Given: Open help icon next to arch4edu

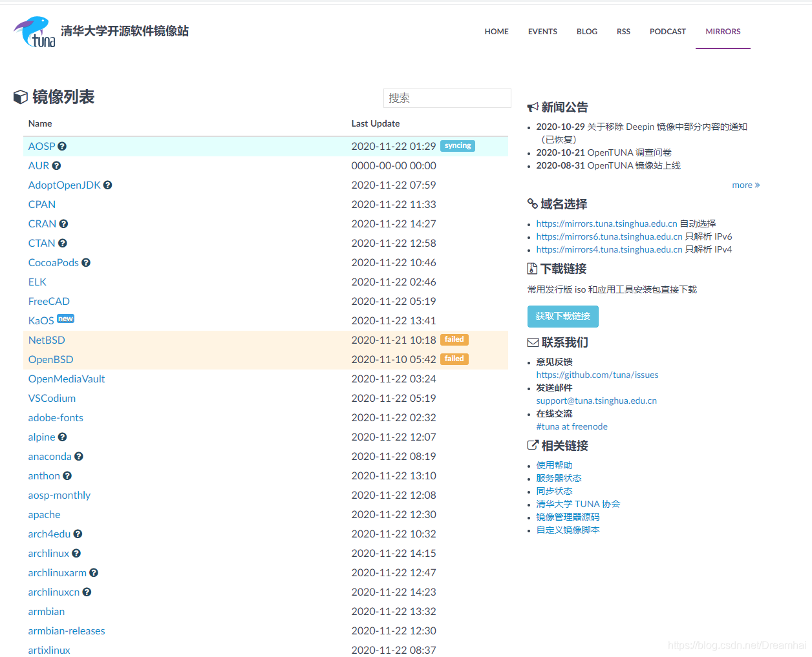Looking at the screenshot, I should pos(78,534).
